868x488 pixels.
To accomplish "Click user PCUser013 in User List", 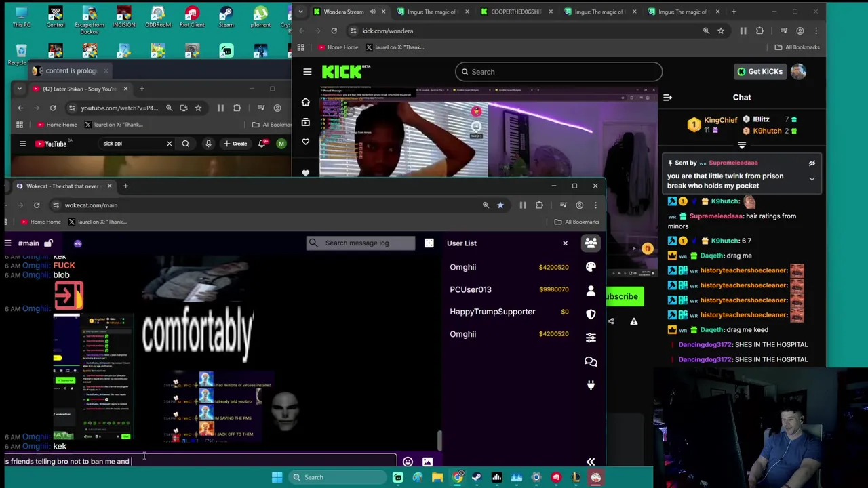I will pos(471,289).
